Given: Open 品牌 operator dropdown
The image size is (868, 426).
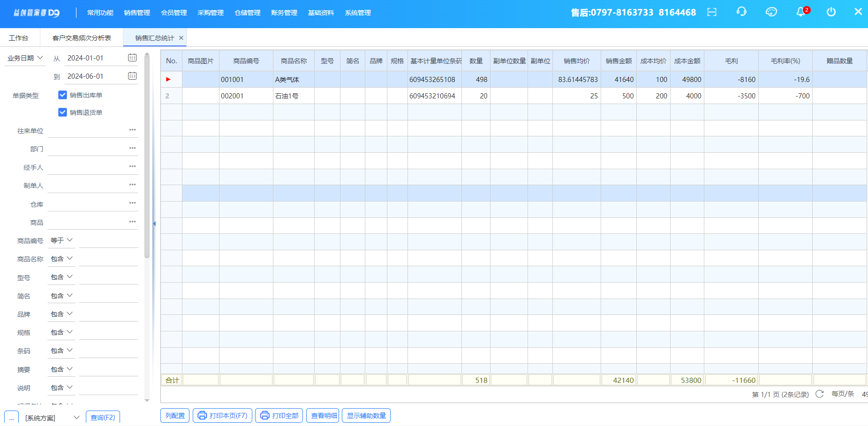Looking at the screenshot, I should coord(61,314).
